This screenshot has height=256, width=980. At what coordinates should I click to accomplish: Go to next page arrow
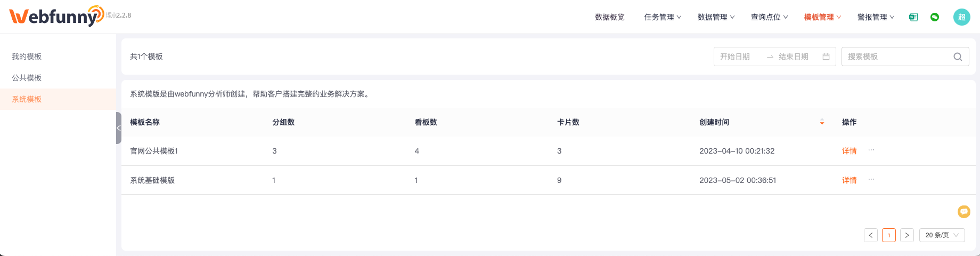(x=907, y=235)
